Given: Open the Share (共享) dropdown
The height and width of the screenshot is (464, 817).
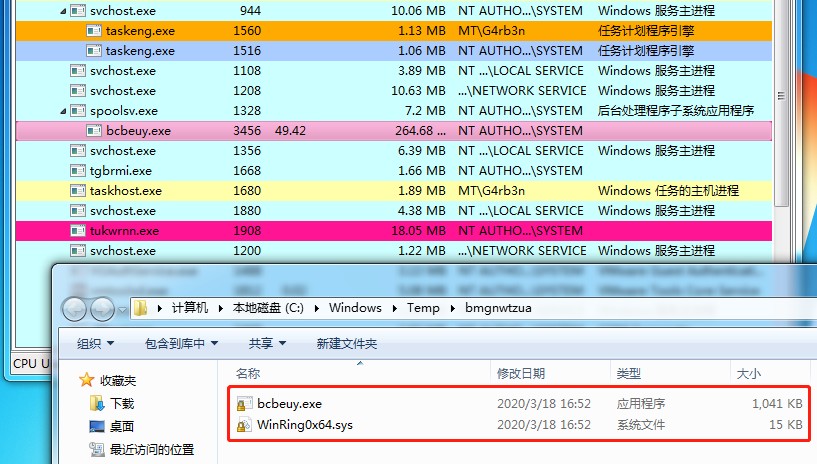Looking at the screenshot, I should (267, 343).
